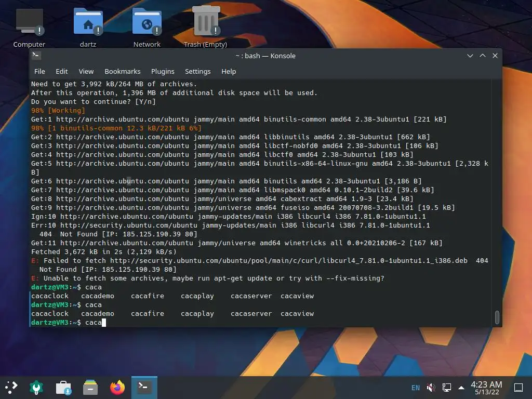Open the View menu in Konsole
The image size is (532, 399).
86,72
